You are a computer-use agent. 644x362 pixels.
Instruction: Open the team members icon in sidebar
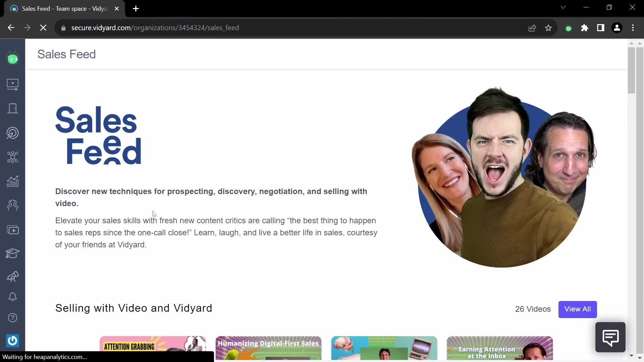[13, 205]
